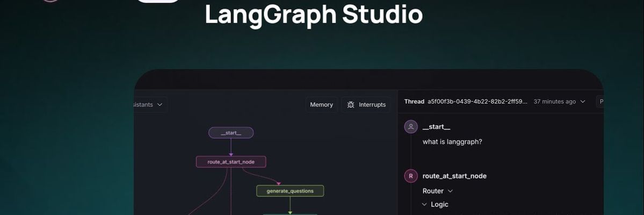
Task: Select the route_at_start_node graph node
Action: [x=231, y=162]
